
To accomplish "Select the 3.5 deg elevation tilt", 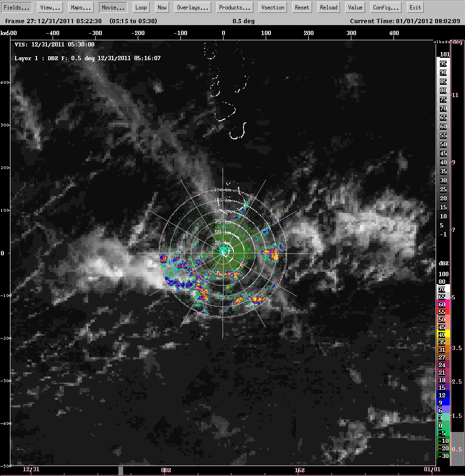I will (x=456, y=348).
